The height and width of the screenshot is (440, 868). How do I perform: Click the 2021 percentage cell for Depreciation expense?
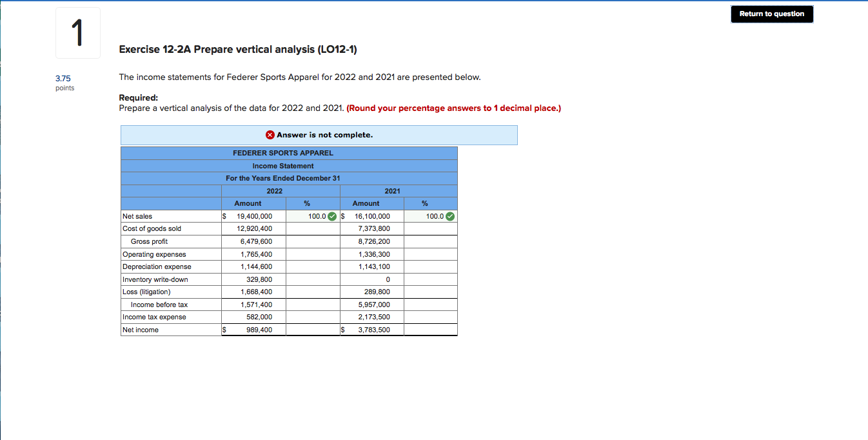430,266
